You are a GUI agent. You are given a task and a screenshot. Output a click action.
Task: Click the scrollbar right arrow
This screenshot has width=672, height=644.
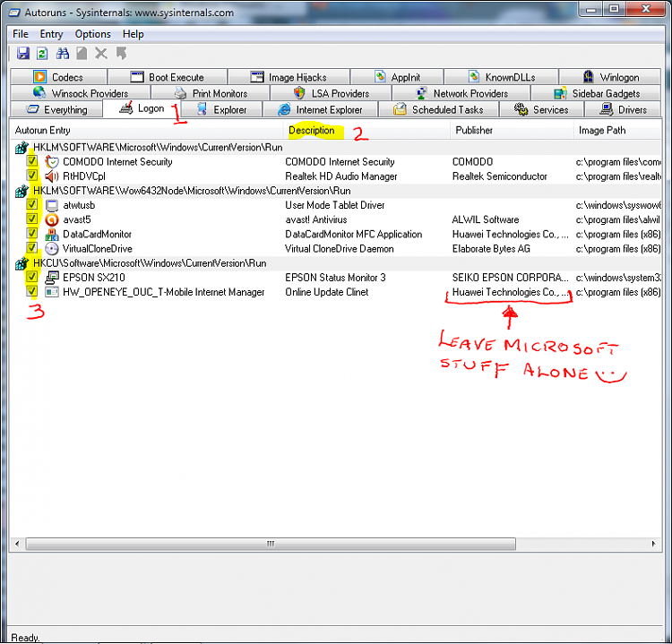click(x=653, y=544)
